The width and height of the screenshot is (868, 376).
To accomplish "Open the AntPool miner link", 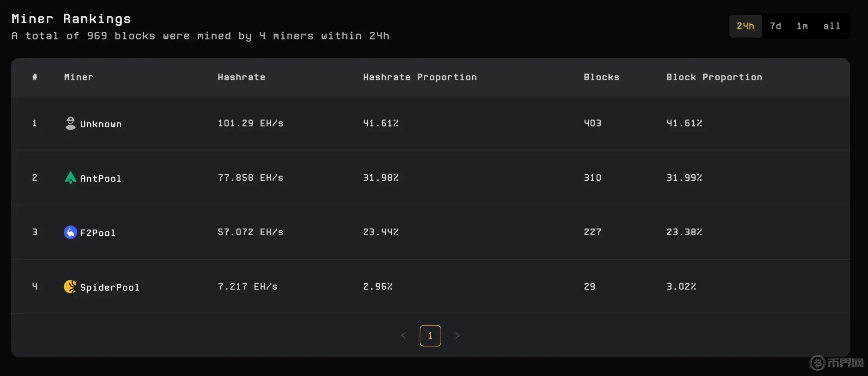I will (101, 178).
